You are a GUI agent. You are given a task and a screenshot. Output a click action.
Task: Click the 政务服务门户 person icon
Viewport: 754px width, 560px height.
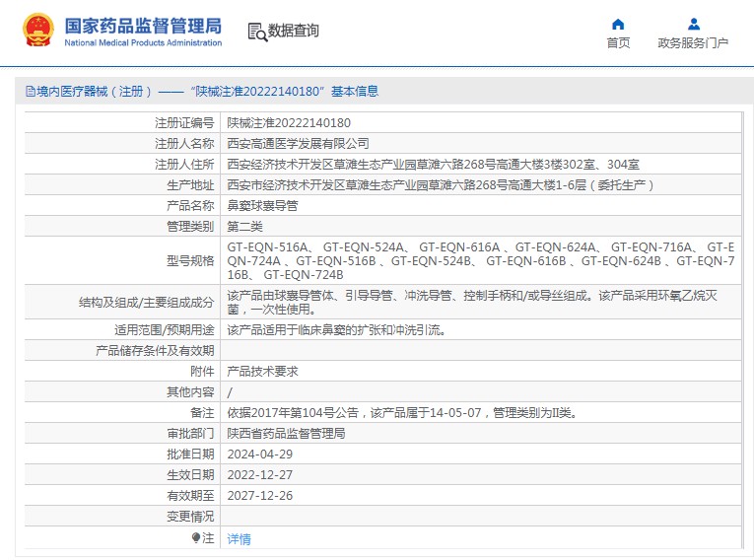(693, 25)
